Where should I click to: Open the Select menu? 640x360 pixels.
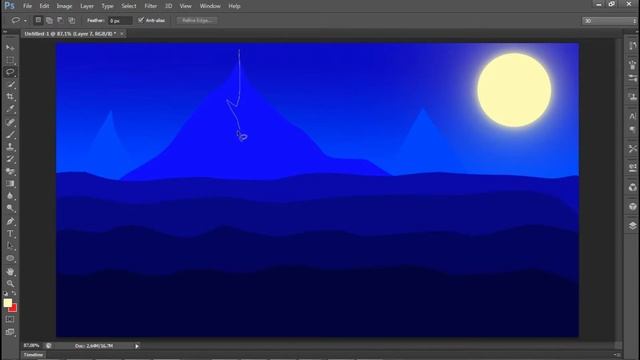pyautogui.click(x=129, y=6)
